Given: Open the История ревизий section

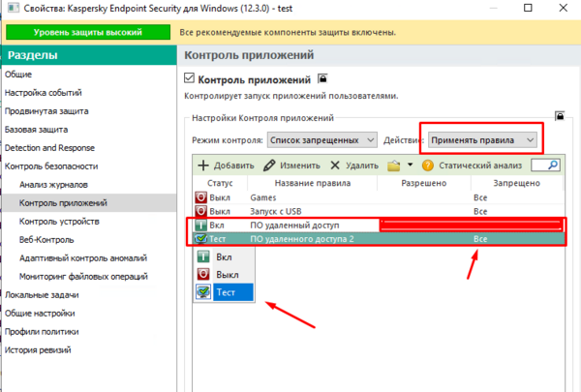Looking at the screenshot, I should [38, 350].
